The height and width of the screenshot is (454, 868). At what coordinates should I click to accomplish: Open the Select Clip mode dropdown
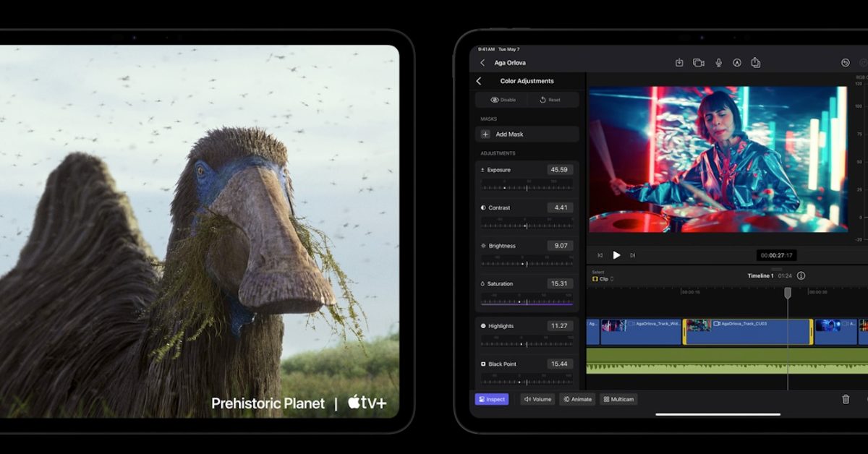pos(603,278)
